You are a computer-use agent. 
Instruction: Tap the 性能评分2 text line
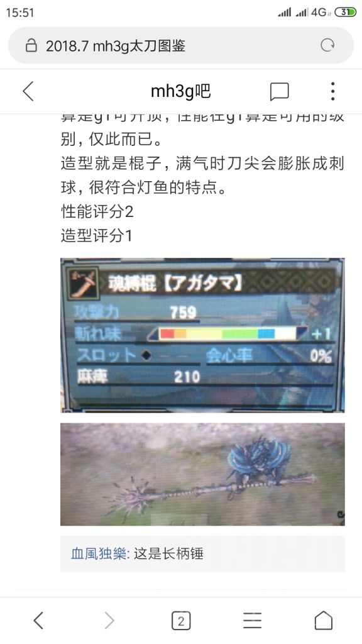97,212
